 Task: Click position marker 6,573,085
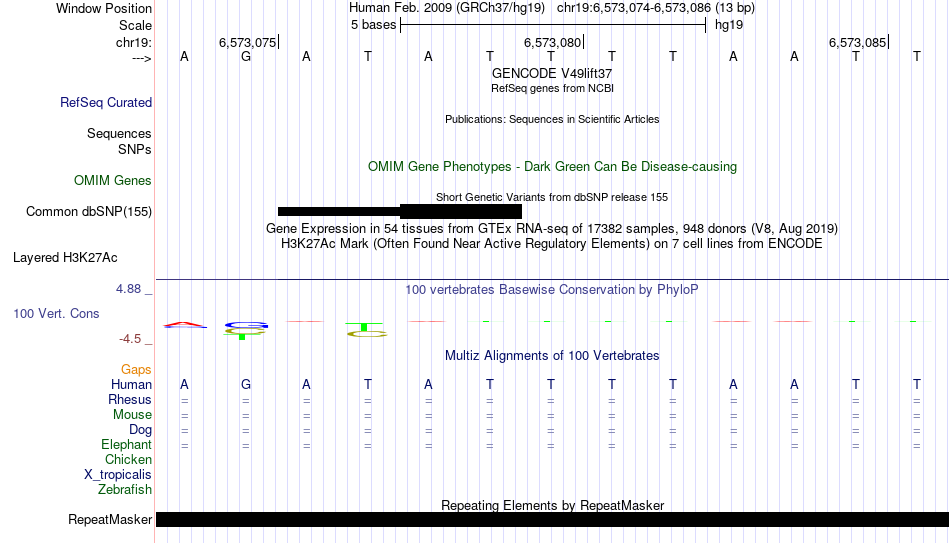(857, 42)
